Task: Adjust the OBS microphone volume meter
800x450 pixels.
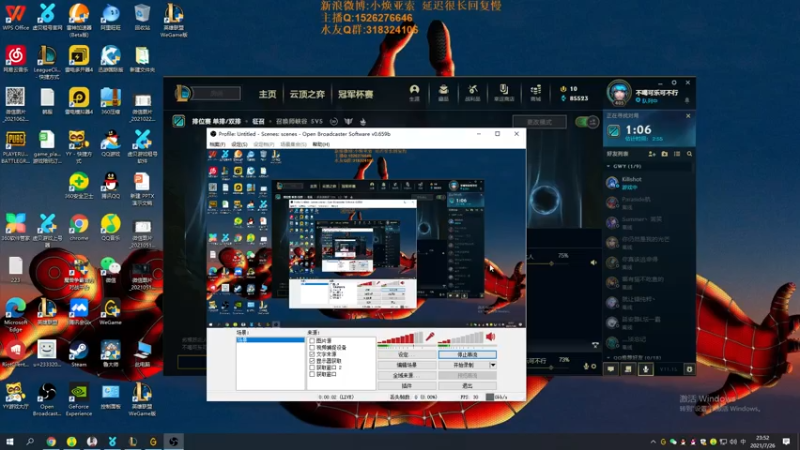Action: point(401,338)
